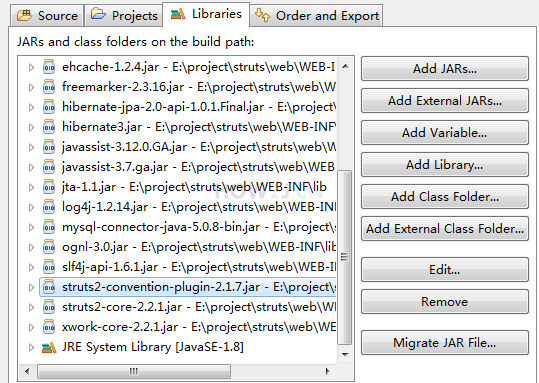Screen dimensions: 539x383
Task: Click the horizontal scrollbar thumb
Action: pos(134,371)
